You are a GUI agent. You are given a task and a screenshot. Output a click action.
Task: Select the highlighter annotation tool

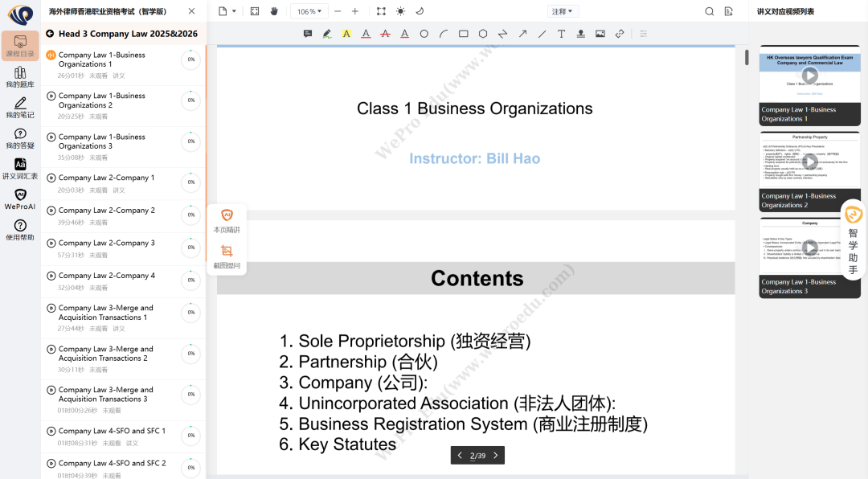click(327, 34)
